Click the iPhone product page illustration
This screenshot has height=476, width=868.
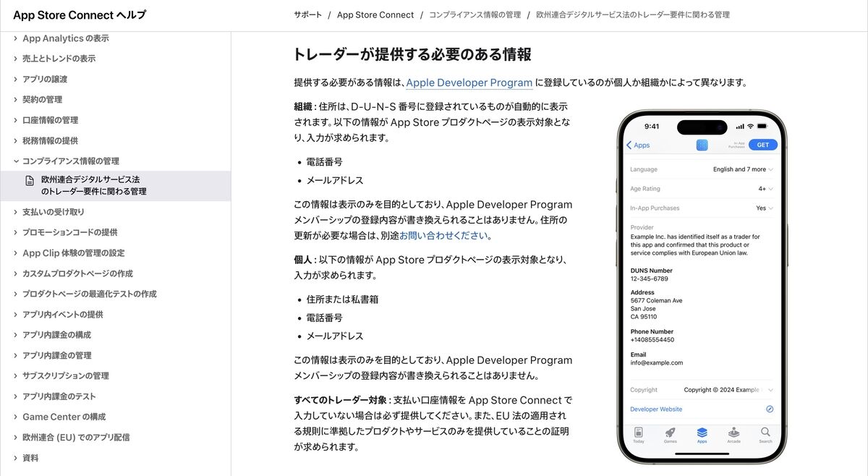coord(702,286)
